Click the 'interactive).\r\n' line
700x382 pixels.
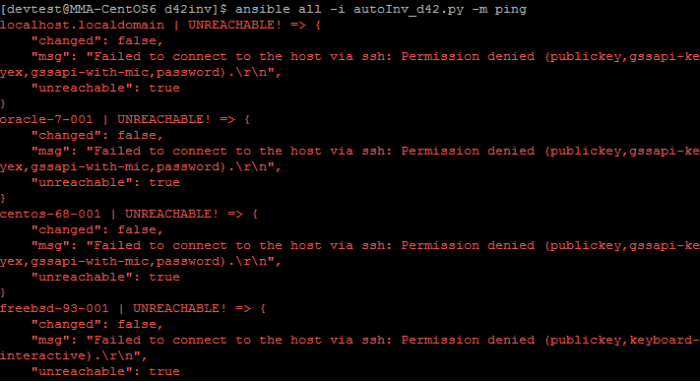tap(74, 356)
